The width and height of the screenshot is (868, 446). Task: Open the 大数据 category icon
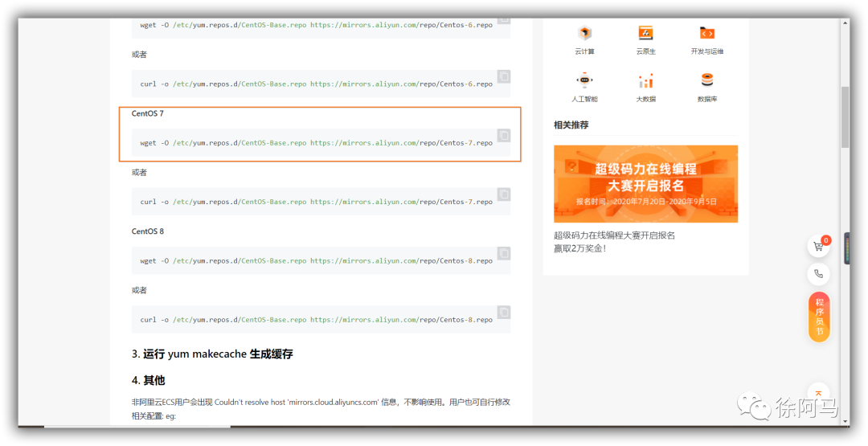[x=645, y=81]
